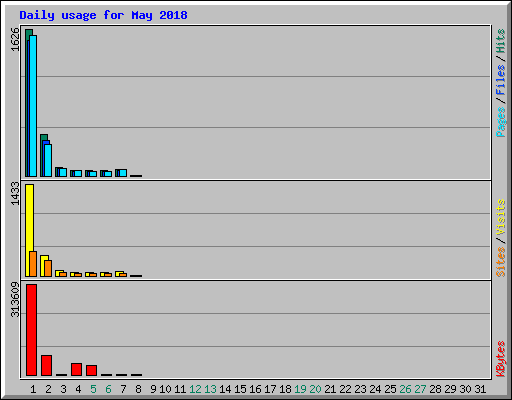Click day label 2 on the x-axis

(48, 389)
